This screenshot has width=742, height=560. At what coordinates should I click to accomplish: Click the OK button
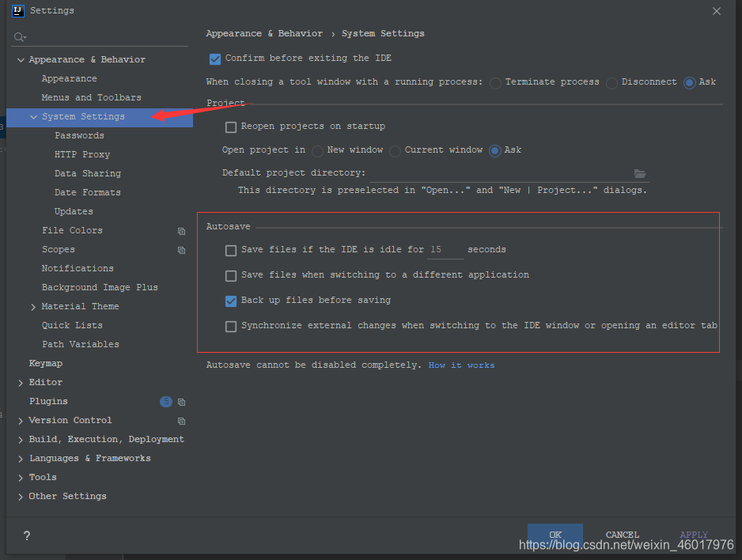coord(555,535)
